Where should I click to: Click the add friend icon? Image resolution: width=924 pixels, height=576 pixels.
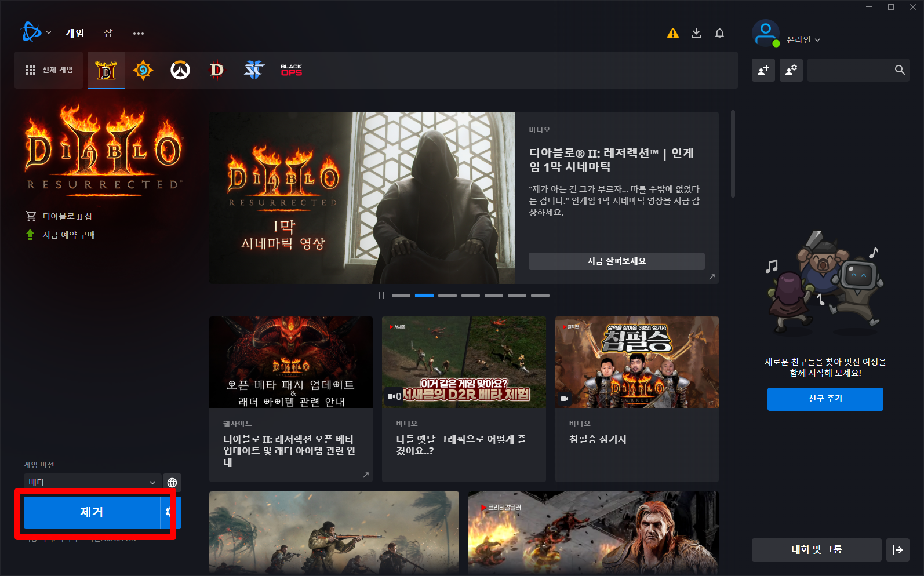[763, 70]
